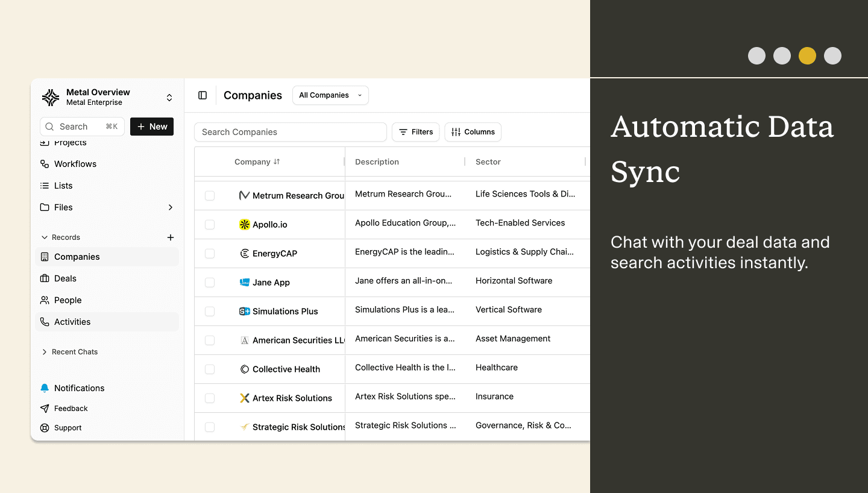Open the Metal Overview workspace switcher
This screenshot has height=493, width=868.
point(169,98)
